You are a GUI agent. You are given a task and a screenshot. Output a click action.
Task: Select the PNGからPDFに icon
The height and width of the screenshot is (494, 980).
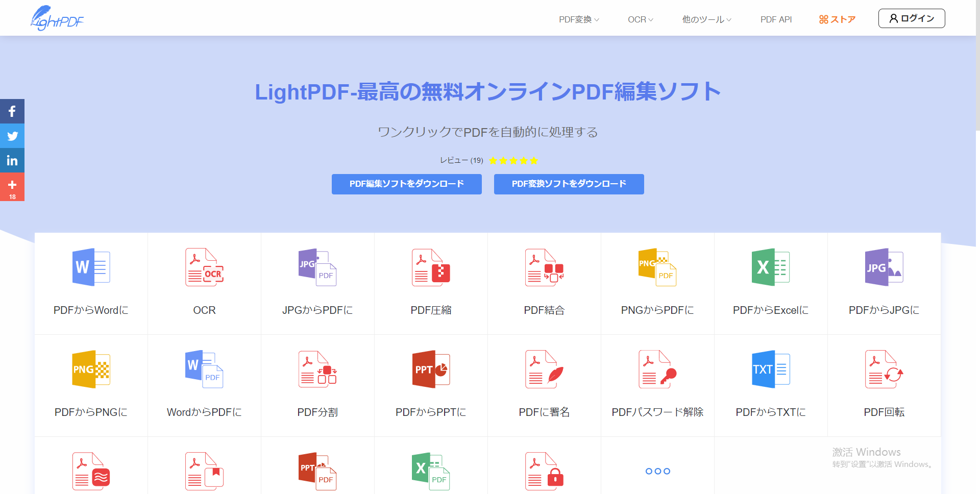pyautogui.click(x=657, y=267)
